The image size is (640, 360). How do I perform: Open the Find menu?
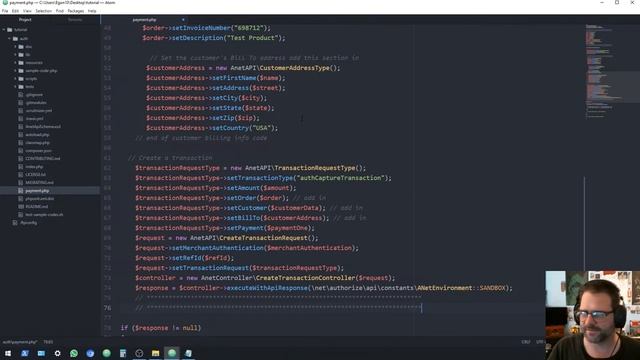(60, 11)
